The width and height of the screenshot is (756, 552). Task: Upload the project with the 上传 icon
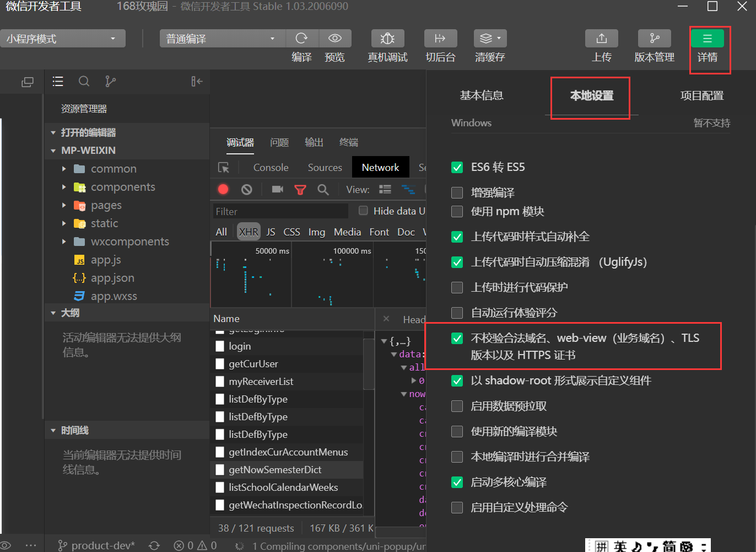click(x=601, y=38)
